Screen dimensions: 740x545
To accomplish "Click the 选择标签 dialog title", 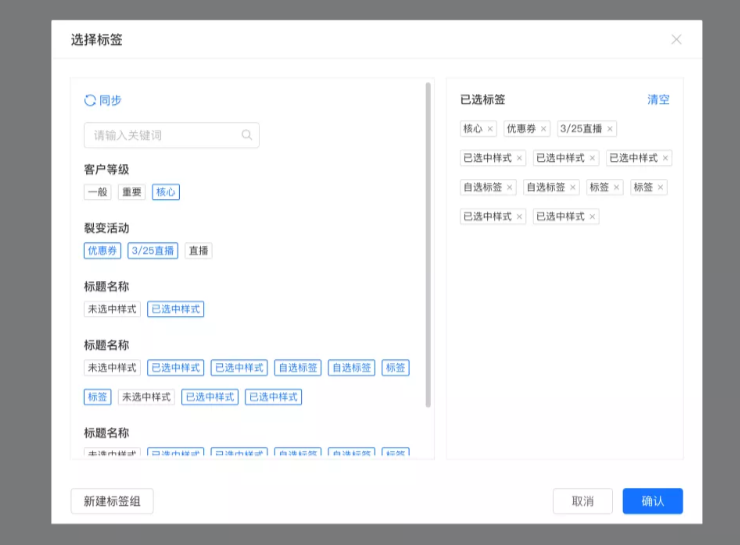I will coord(97,40).
